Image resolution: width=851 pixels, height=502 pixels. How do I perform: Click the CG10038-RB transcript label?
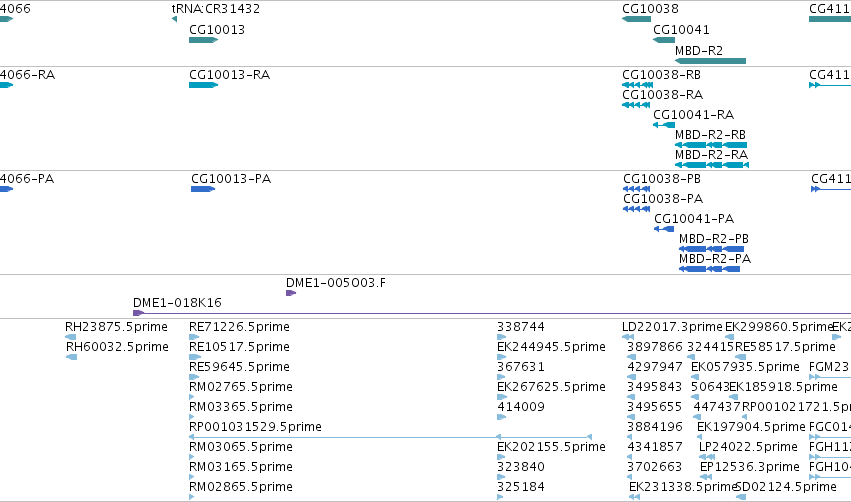(661, 75)
